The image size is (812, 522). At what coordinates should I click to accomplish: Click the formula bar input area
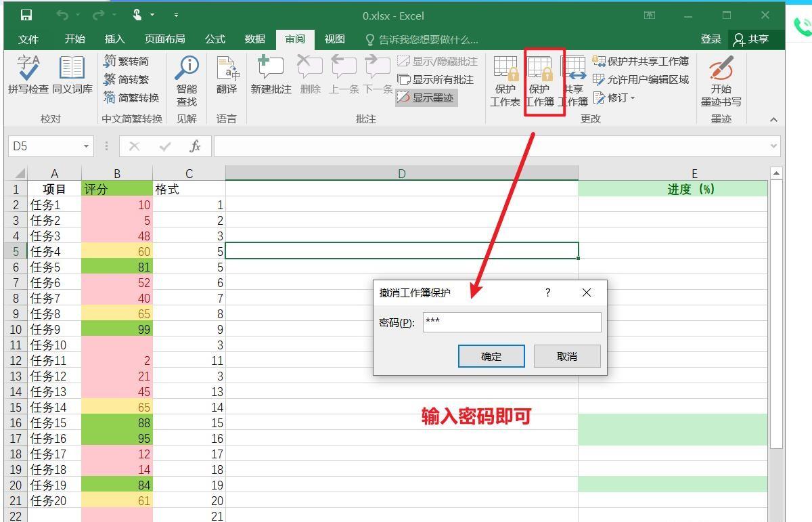pyautogui.click(x=491, y=146)
